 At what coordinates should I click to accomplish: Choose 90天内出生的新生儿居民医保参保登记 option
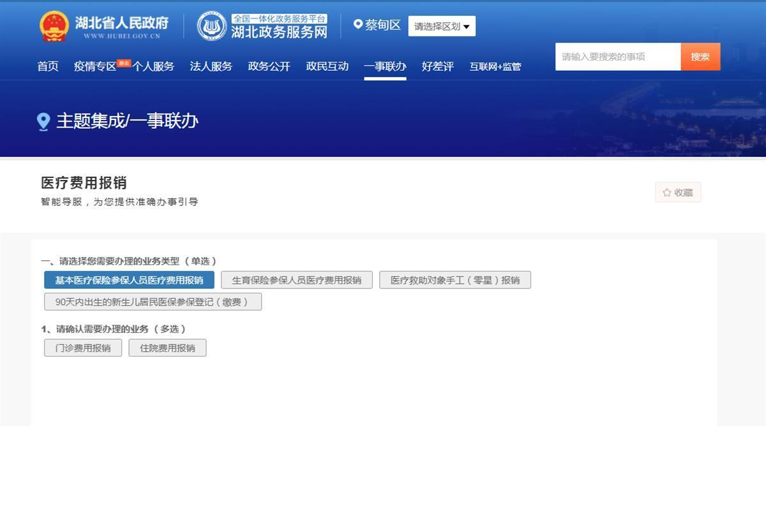click(153, 302)
